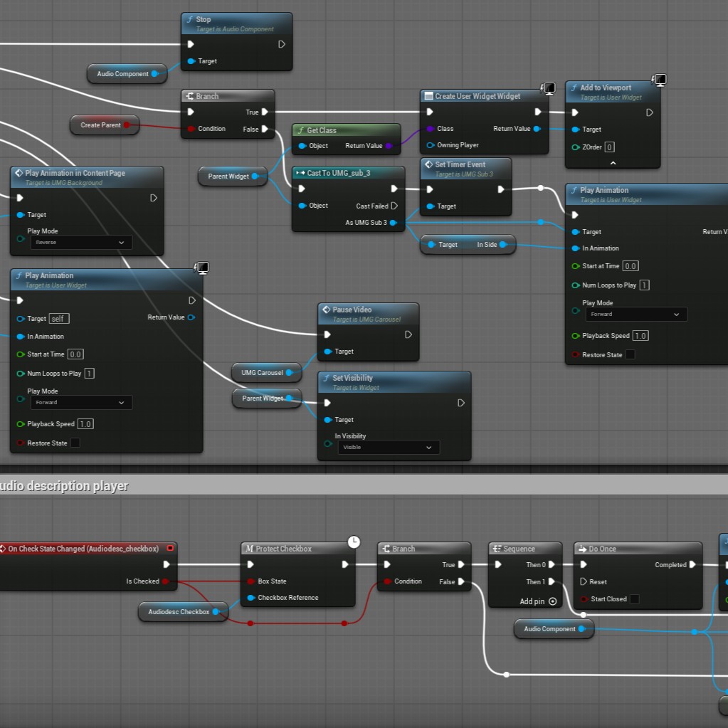Select the Audio Component variable node below Do Once
728x728 pixels.
(x=554, y=629)
